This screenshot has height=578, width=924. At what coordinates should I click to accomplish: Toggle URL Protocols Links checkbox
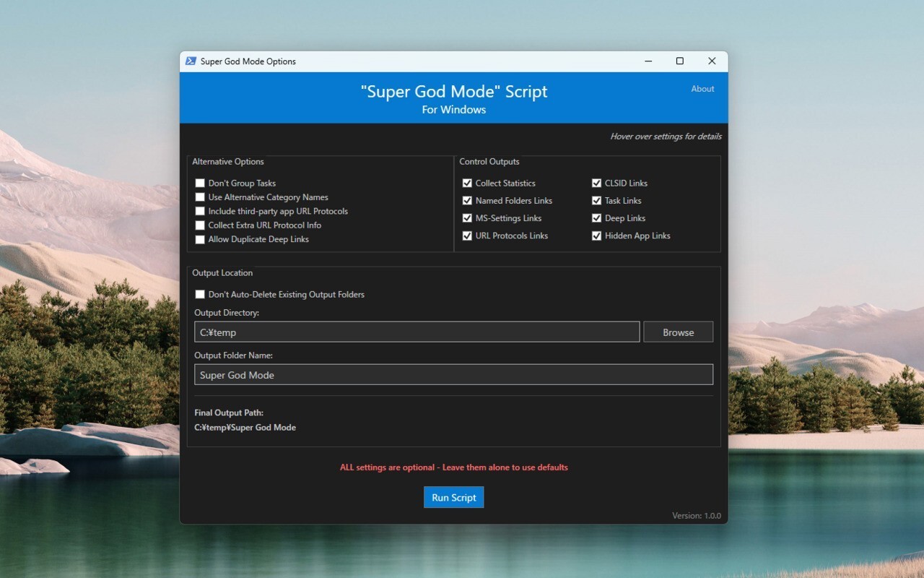coord(467,236)
